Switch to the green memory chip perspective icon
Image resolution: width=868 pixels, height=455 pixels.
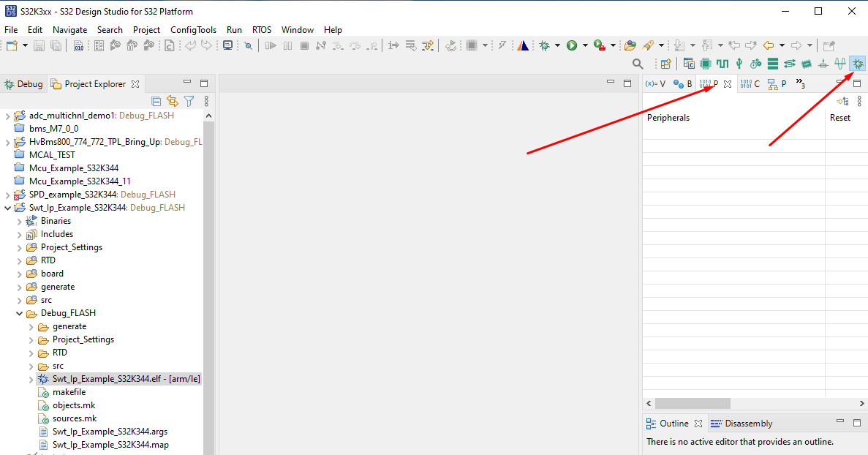(x=807, y=64)
